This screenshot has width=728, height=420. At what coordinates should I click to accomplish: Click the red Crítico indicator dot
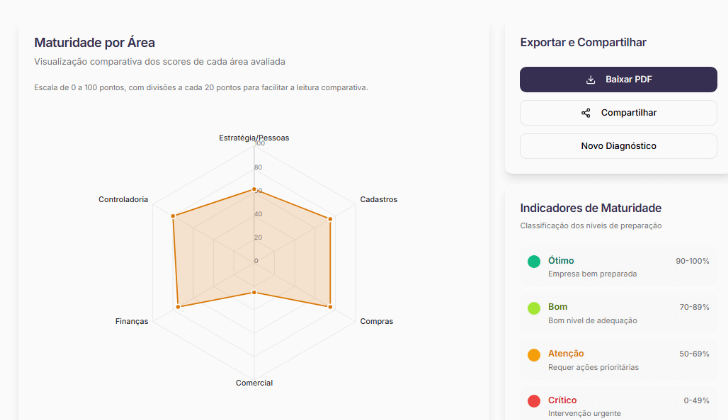tap(534, 401)
